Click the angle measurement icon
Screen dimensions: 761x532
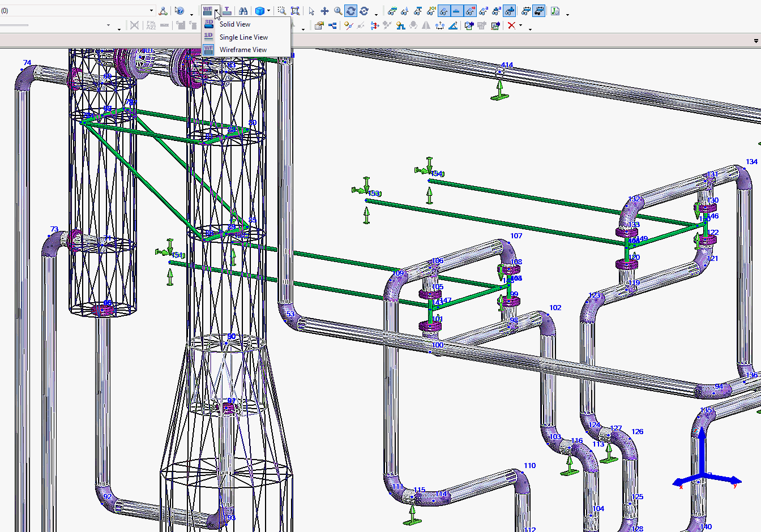[453, 25]
